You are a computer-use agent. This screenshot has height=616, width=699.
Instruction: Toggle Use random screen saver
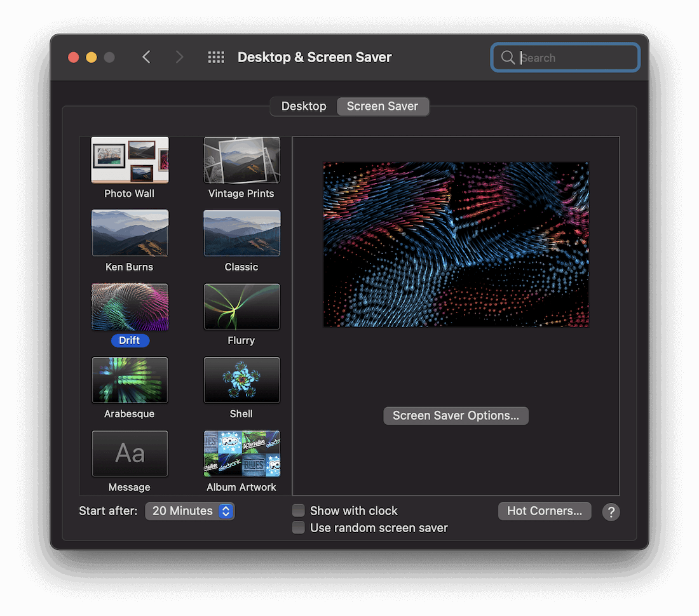pos(299,528)
